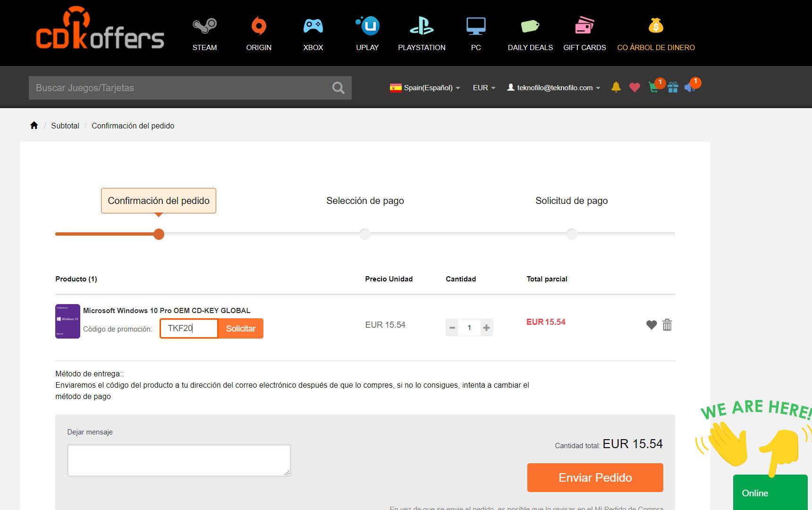812x510 pixels.
Task: Increase quantity with plus button
Action: [x=486, y=328]
